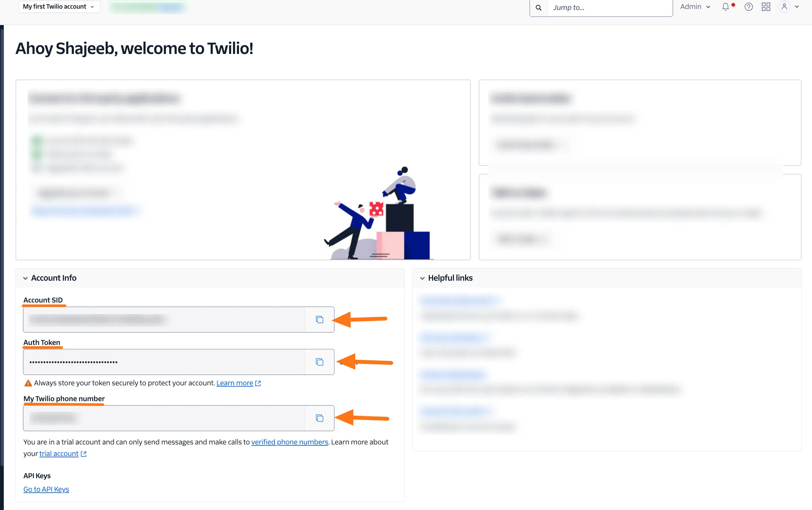
Task: Expand the Admin menu
Action: point(695,7)
